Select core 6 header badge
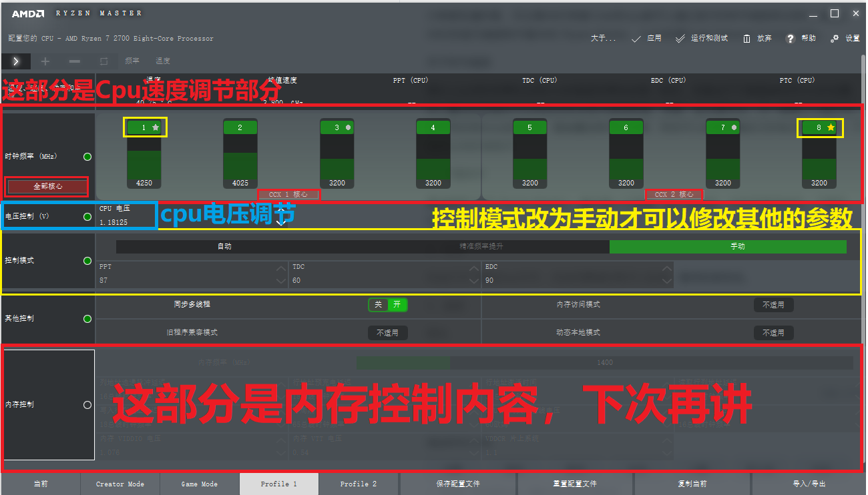The height and width of the screenshot is (495, 868). [x=626, y=127]
